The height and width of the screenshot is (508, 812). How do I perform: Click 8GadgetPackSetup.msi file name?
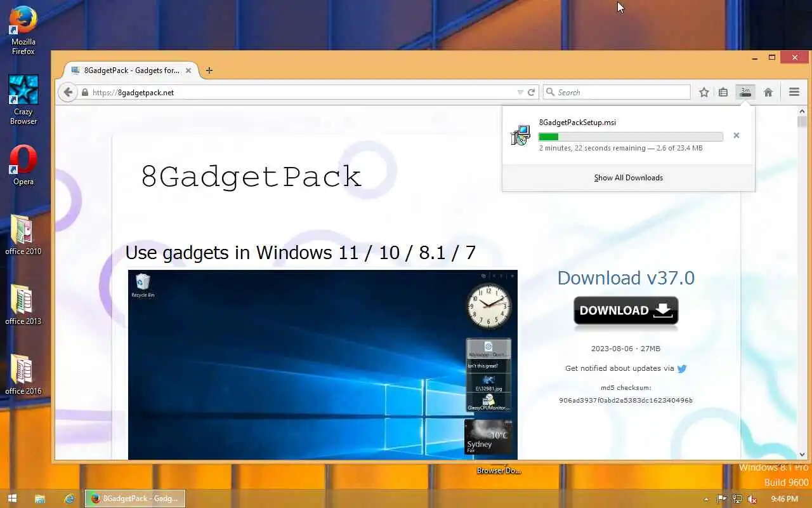tap(577, 123)
